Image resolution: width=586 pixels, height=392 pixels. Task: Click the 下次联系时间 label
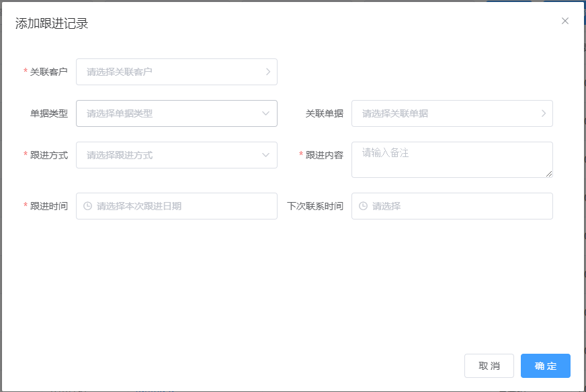315,206
